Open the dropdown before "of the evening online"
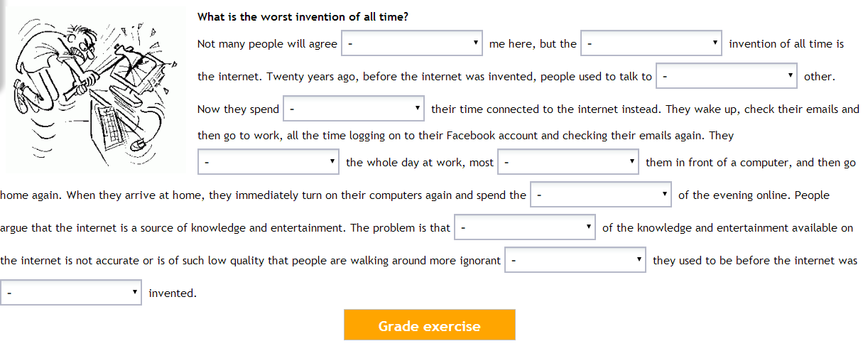 coord(601,194)
